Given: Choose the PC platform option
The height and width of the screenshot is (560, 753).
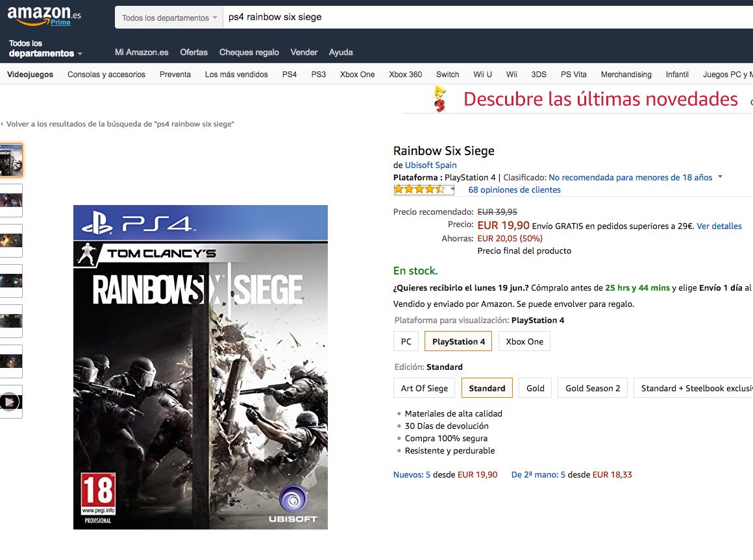Looking at the screenshot, I should point(406,341).
